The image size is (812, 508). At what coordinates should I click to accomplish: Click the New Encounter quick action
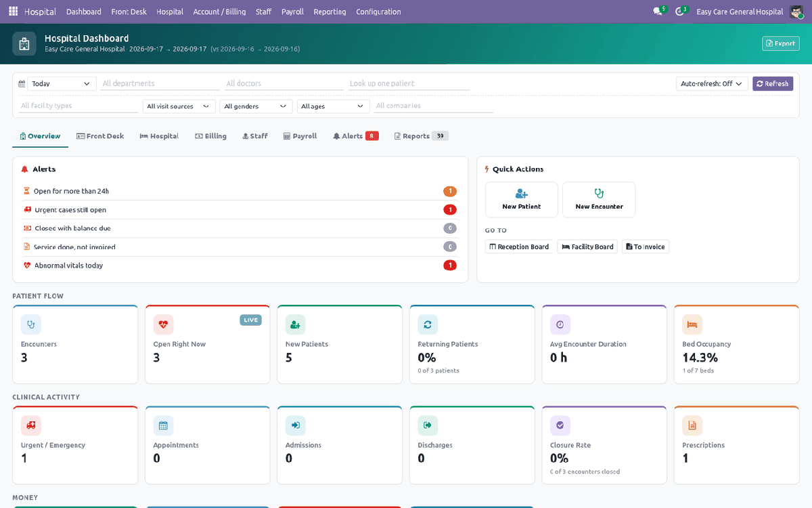point(599,200)
